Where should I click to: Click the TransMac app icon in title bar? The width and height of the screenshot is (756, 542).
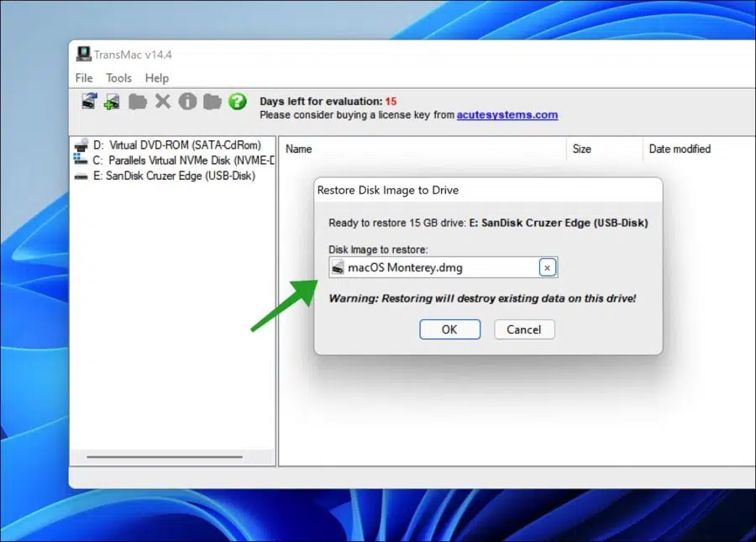(x=83, y=54)
